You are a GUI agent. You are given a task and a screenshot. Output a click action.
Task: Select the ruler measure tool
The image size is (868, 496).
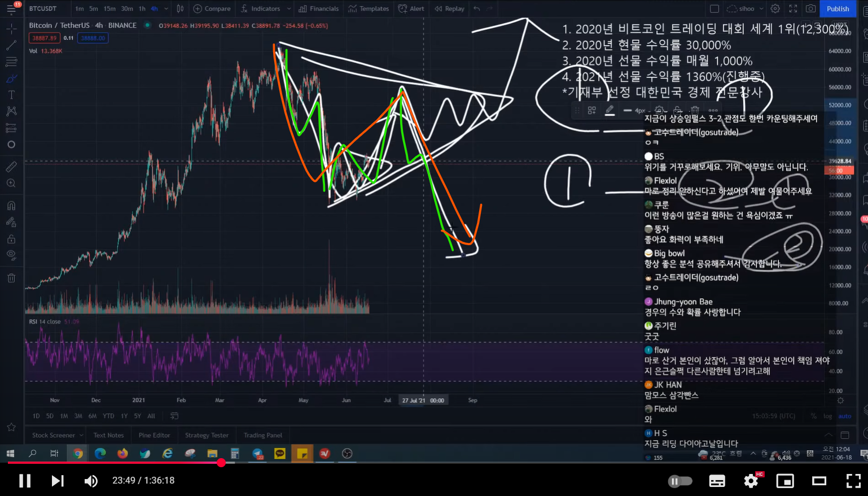[11, 167]
